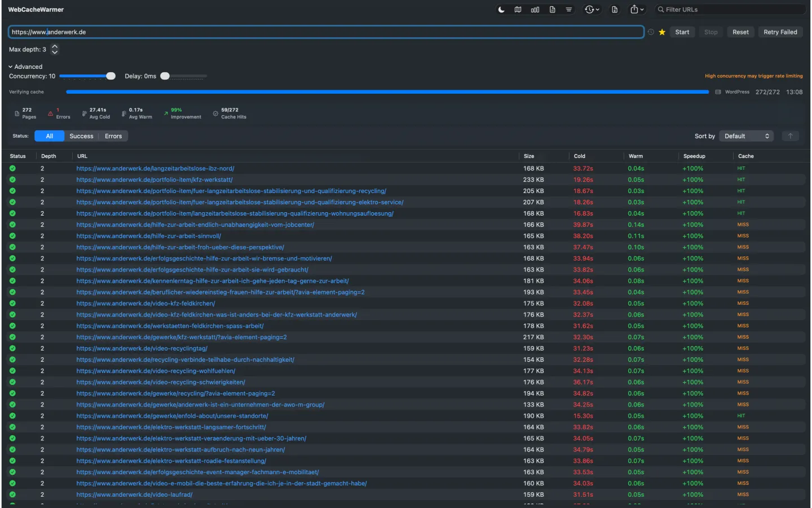Collapse the Advanced section
Image resolution: width=812 pixels, height=508 pixels.
click(25, 67)
